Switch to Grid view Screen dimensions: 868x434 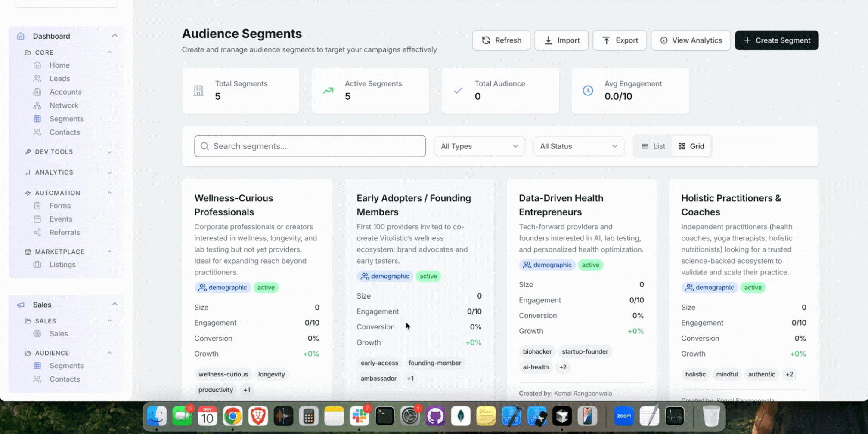[691, 146]
